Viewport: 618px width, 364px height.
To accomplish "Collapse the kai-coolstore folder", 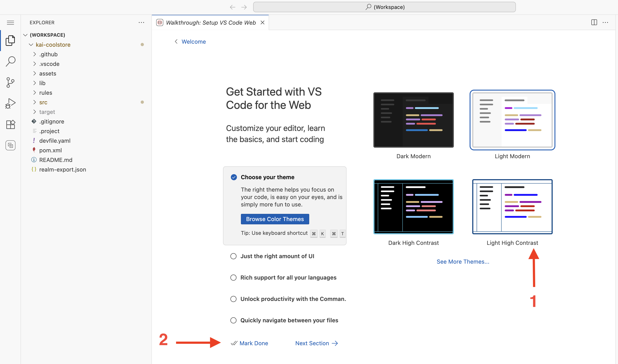I will click(53, 45).
